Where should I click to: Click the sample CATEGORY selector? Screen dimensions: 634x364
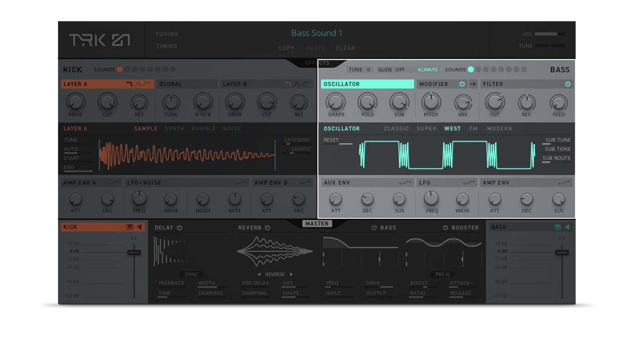pos(297,141)
